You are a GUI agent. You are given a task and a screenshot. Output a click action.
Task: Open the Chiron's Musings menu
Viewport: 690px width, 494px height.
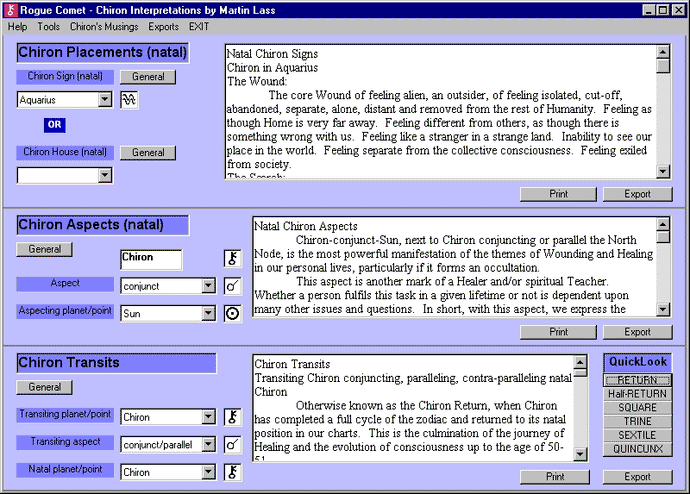pyautogui.click(x=104, y=27)
